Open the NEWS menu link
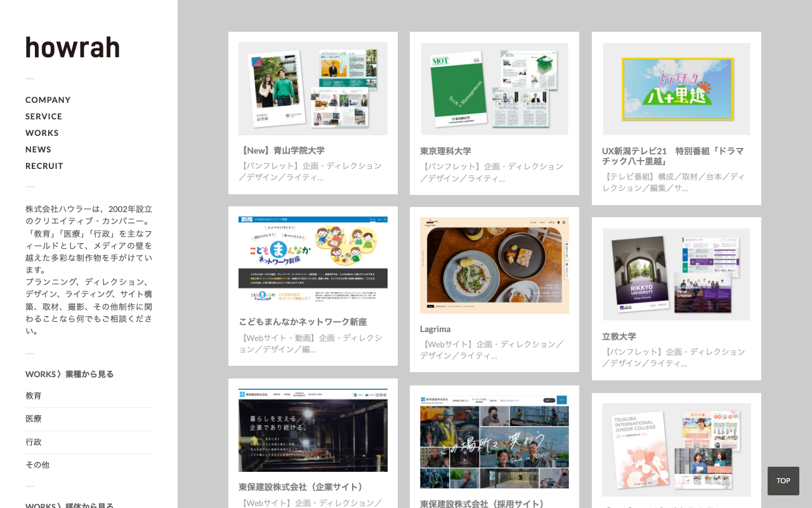 click(38, 149)
